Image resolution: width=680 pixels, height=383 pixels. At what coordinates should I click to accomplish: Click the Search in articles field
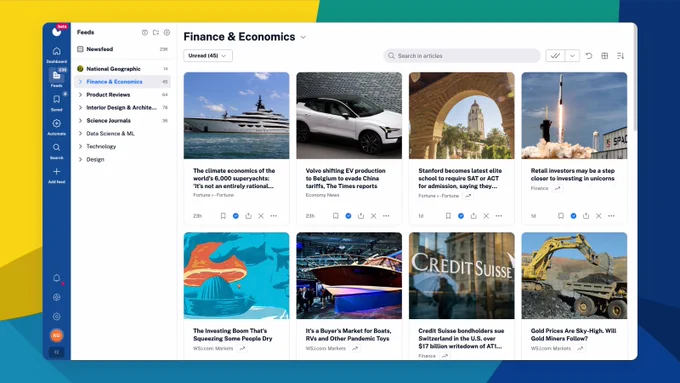[x=462, y=56]
